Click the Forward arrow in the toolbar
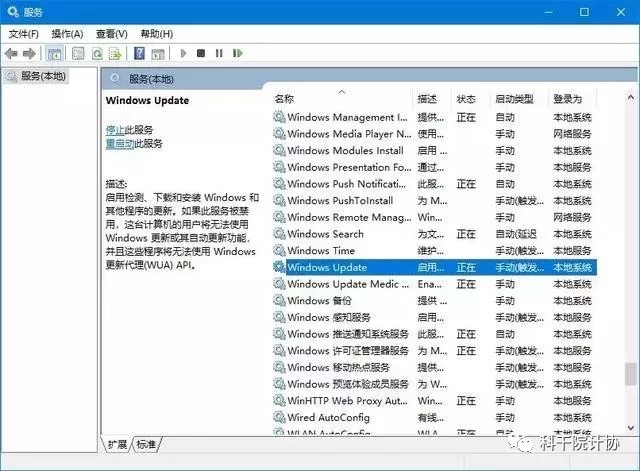The width and height of the screenshot is (640, 471). 29,53
